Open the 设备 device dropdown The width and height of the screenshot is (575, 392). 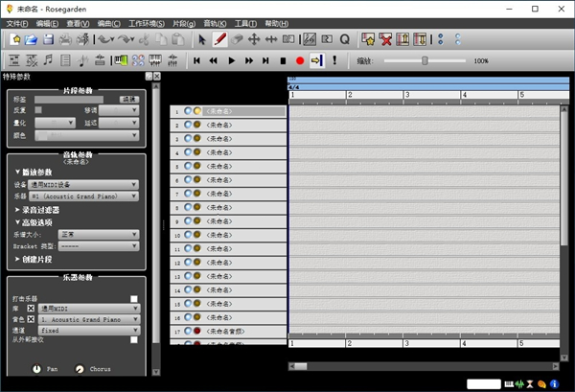point(88,184)
